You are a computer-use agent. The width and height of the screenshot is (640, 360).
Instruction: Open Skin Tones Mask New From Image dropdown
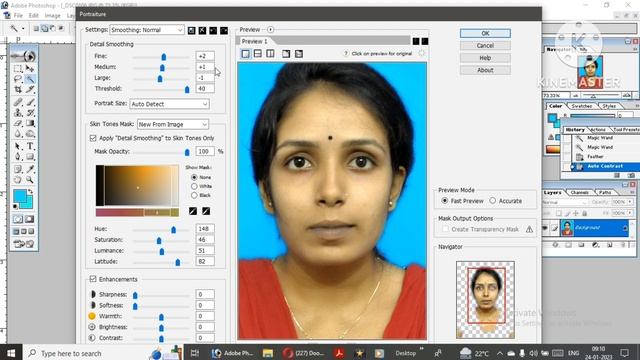[173, 124]
